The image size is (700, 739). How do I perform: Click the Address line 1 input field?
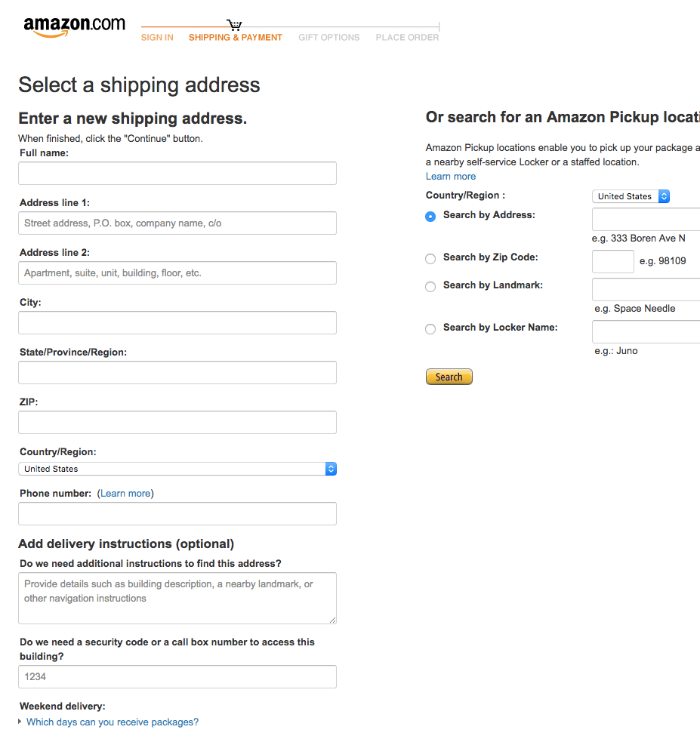tap(177, 223)
